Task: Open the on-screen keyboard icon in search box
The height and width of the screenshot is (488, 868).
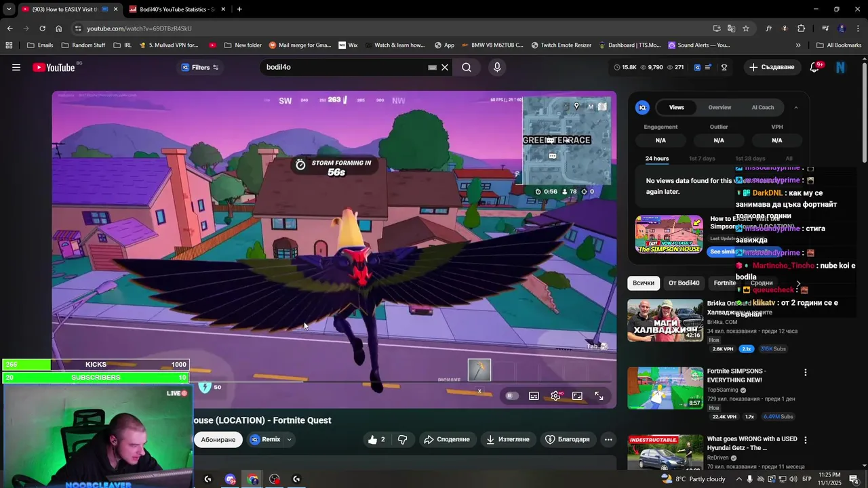Action: tap(432, 67)
